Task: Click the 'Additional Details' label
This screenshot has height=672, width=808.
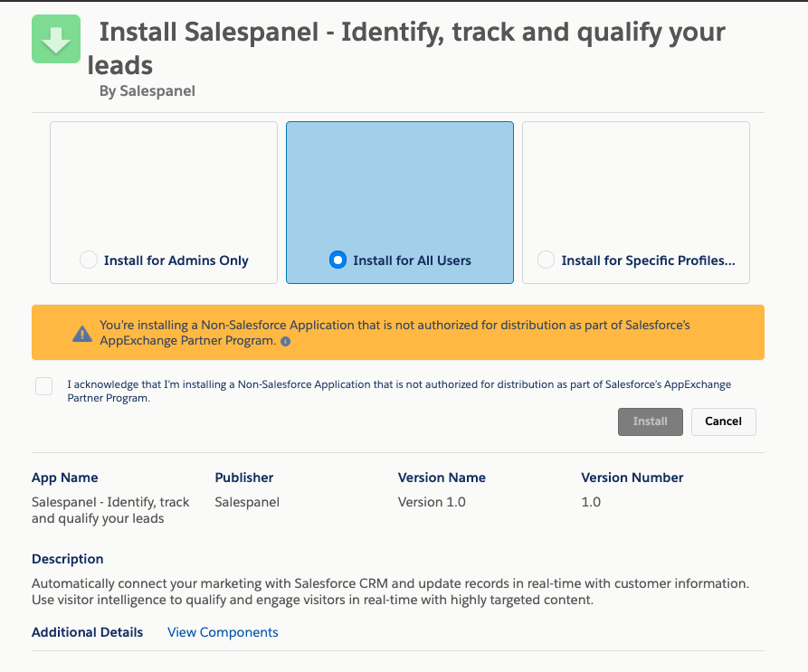Action: (x=87, y=632)
